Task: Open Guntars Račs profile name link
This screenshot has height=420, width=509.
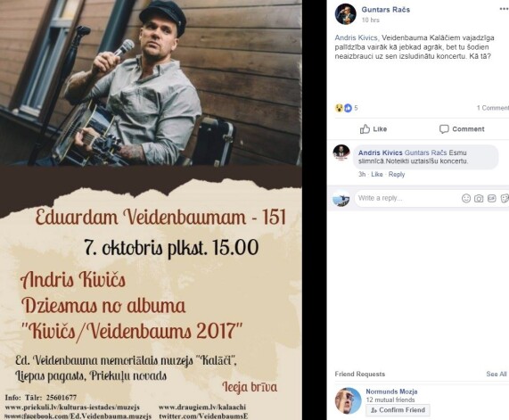Action: click(x=386, y=10)
